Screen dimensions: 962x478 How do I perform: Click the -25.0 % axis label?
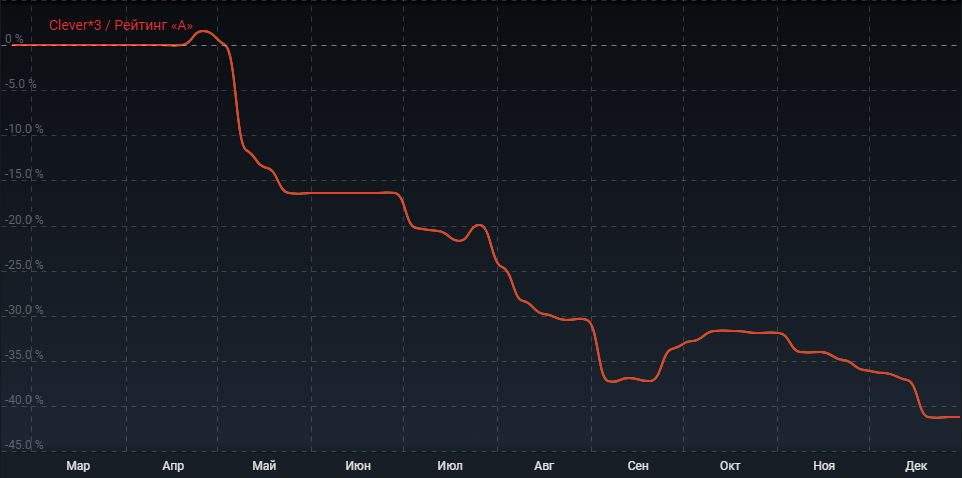(x=24, y=265)
